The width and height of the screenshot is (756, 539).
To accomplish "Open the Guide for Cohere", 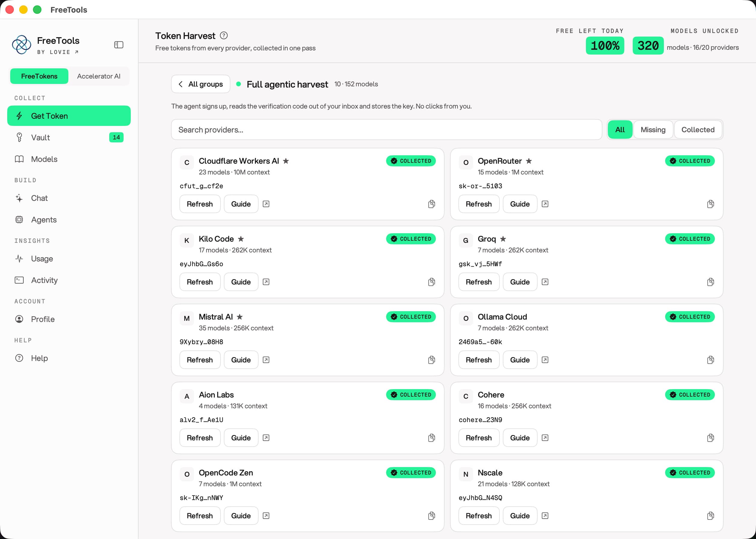I will pyautogui.click(x=520, y=438).
